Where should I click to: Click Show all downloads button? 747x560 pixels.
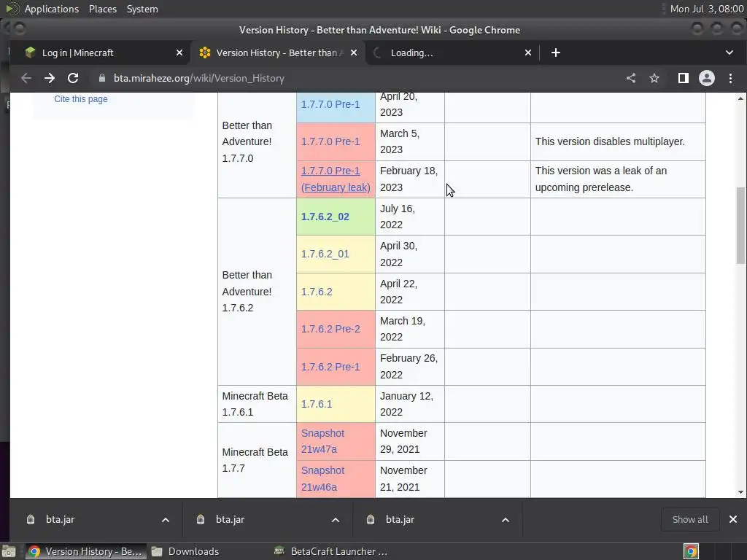point(690,519)
